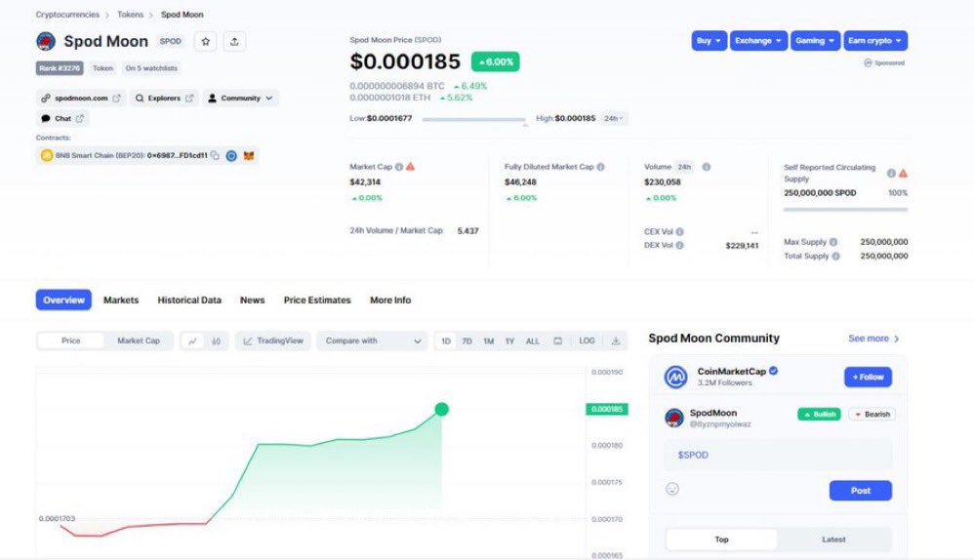Screen dimensions: 974x560
Task: Open the Markets tab
Action: coord(121,300)
